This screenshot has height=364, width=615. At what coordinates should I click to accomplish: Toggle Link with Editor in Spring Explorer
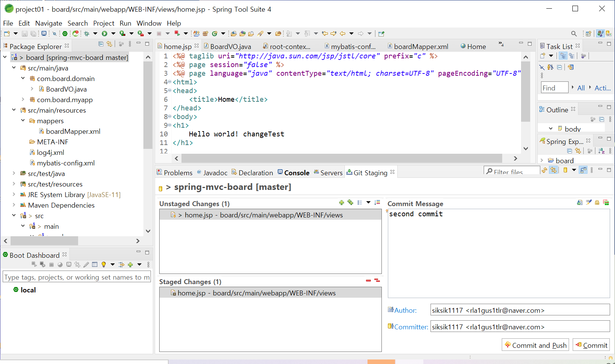coord(578,151)
